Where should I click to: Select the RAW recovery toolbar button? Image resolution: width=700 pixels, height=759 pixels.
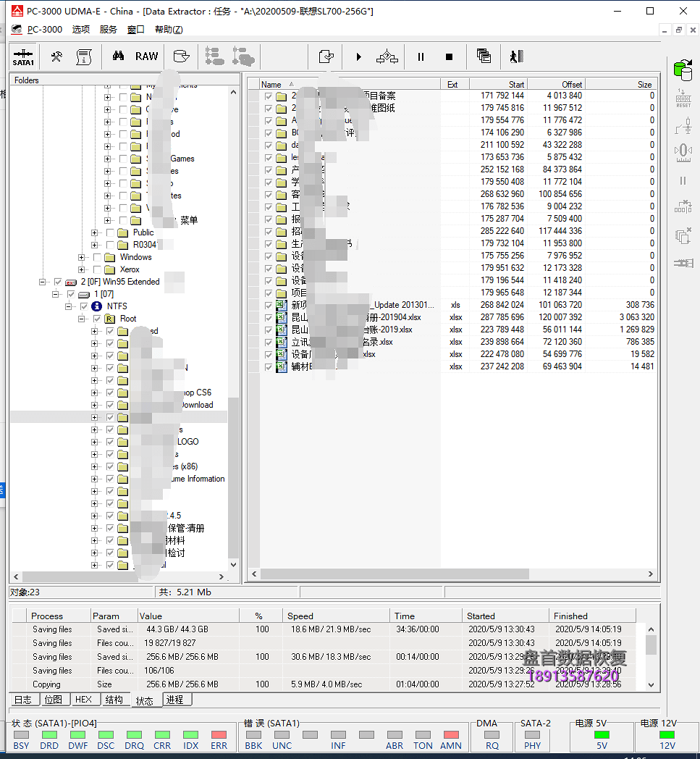[146, 56]
